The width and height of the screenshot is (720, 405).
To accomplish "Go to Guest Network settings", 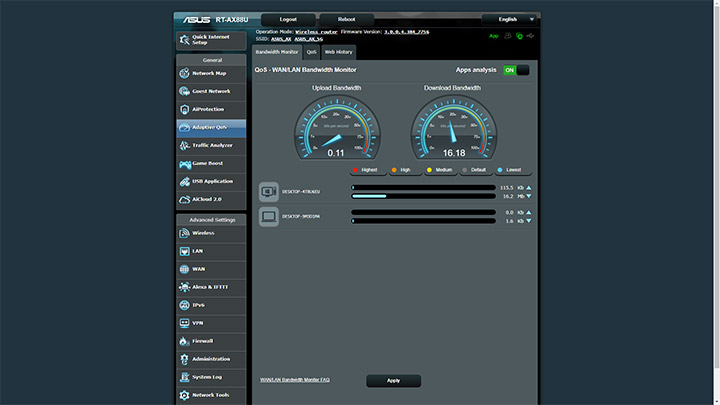I will point(211,91).
